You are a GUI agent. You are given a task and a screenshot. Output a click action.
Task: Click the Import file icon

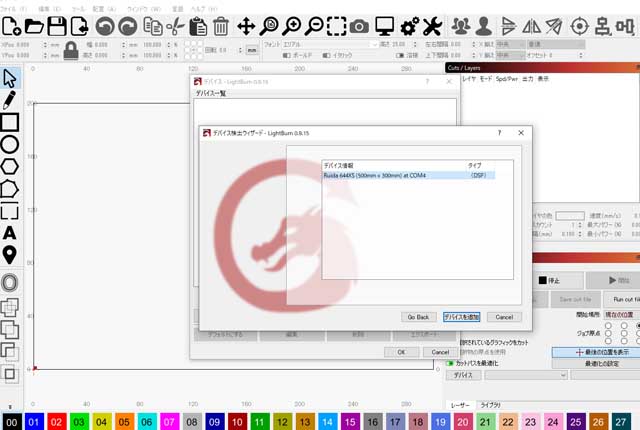pos(80,27)
